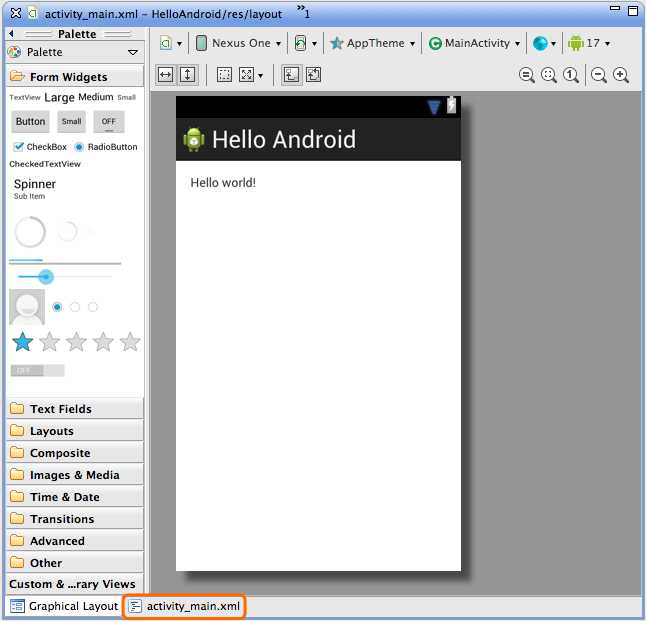
Task: Open the AppTheme theme dropdown
Action: 412,44
